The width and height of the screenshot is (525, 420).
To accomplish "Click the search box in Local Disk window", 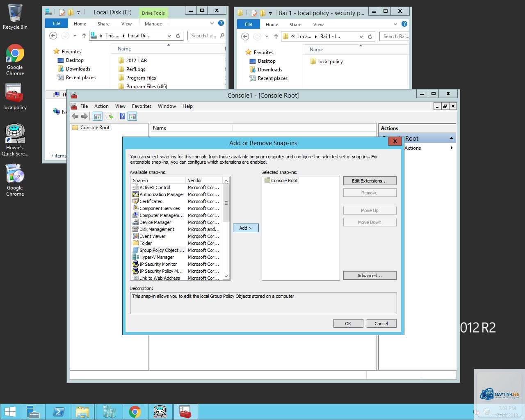I will (x=206, y=36).
